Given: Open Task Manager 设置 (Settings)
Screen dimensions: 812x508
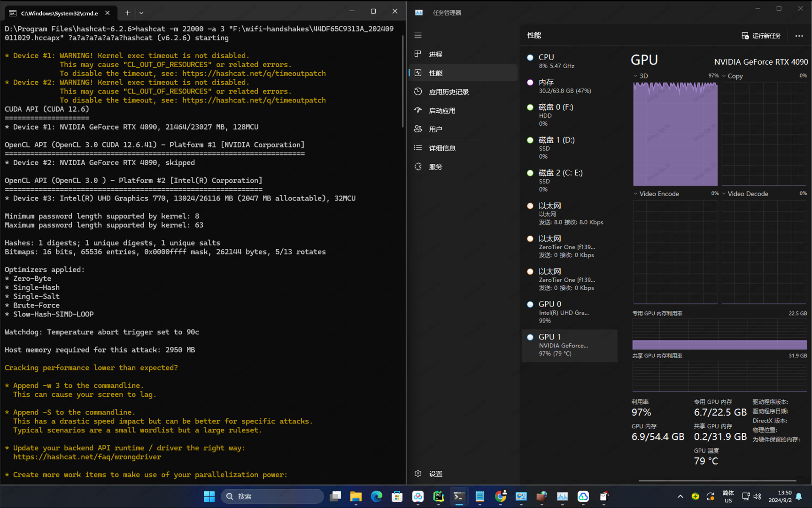Looking at the screenshot, I should [463, 474].
